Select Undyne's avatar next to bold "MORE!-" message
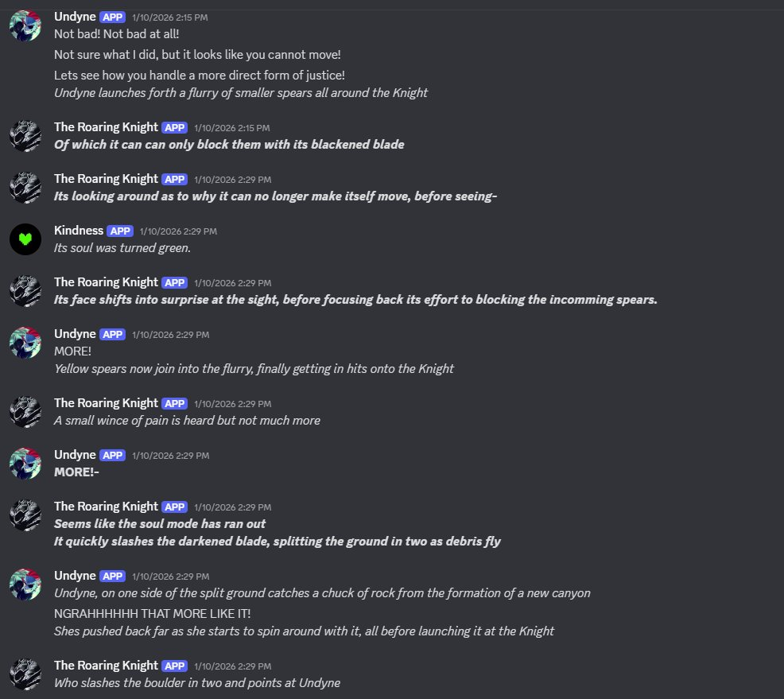This screenshot has height=699, width=784. pos(25,464)
